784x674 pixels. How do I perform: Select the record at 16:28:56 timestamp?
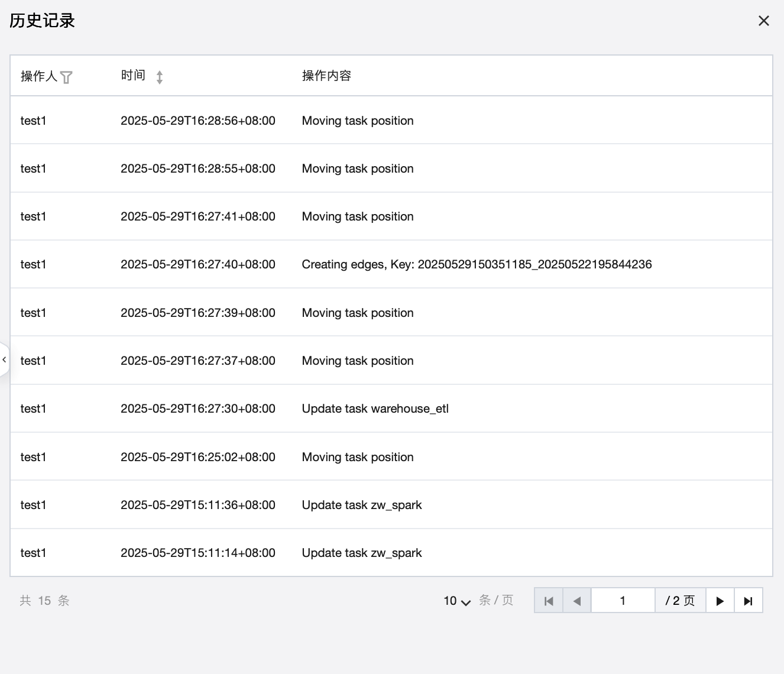pyautogui.click(x=197, y=121)
